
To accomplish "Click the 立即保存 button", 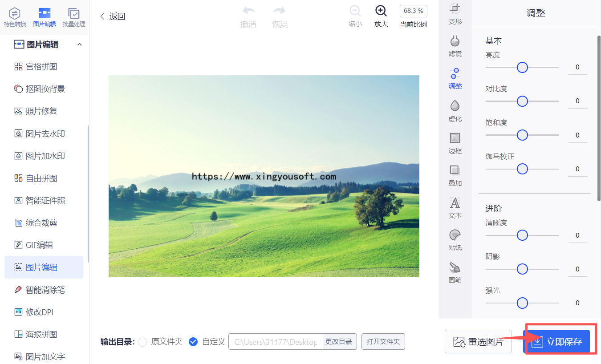I will tap(556, 342).
